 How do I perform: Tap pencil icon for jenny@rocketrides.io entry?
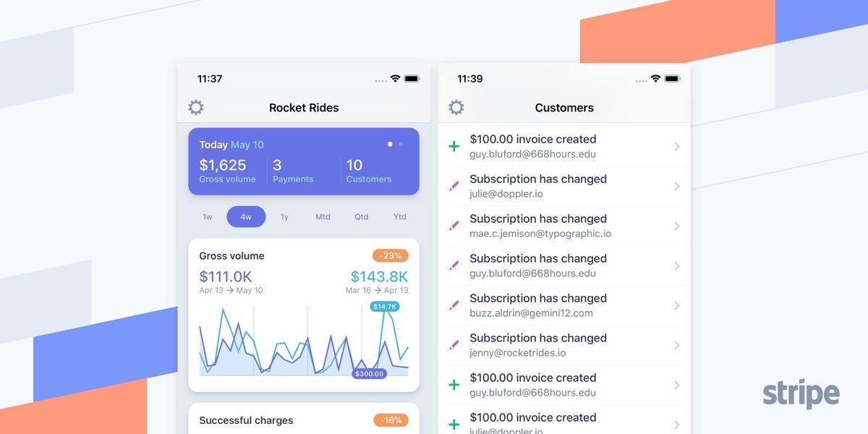pos(454,346)
